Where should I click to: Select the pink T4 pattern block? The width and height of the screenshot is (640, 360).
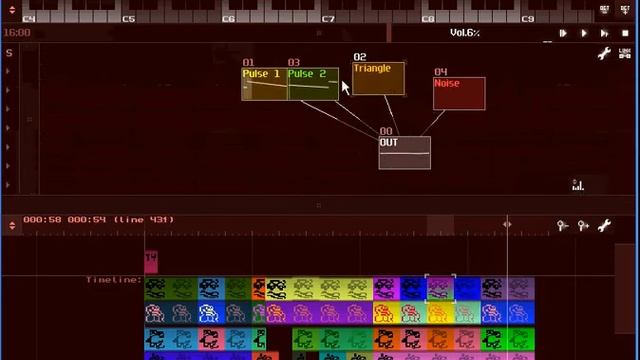(x=151, y=262)
